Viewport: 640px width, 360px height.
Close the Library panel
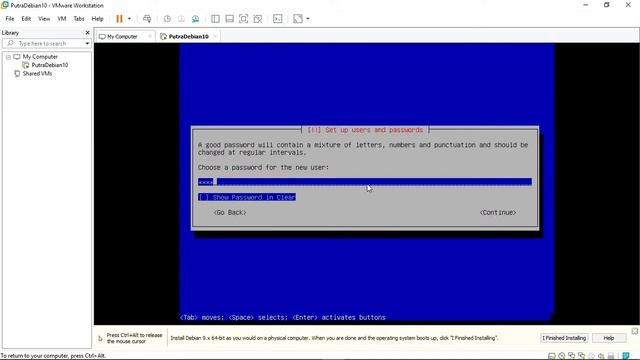87,33
